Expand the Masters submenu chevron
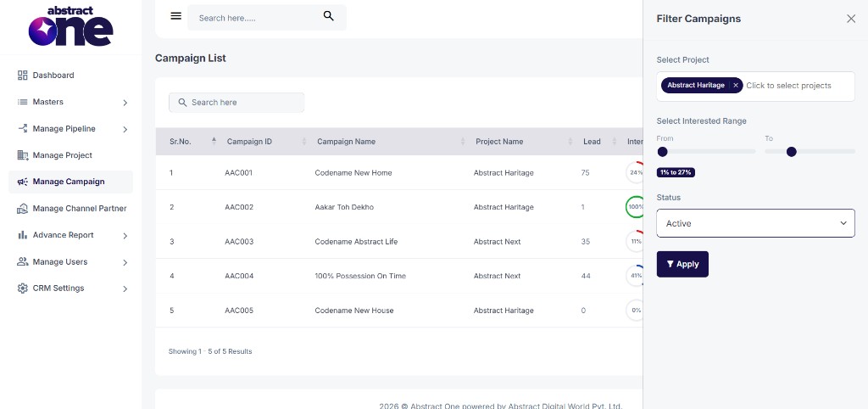The width and height of the screenshot is (868, 409). coord(125,103)
